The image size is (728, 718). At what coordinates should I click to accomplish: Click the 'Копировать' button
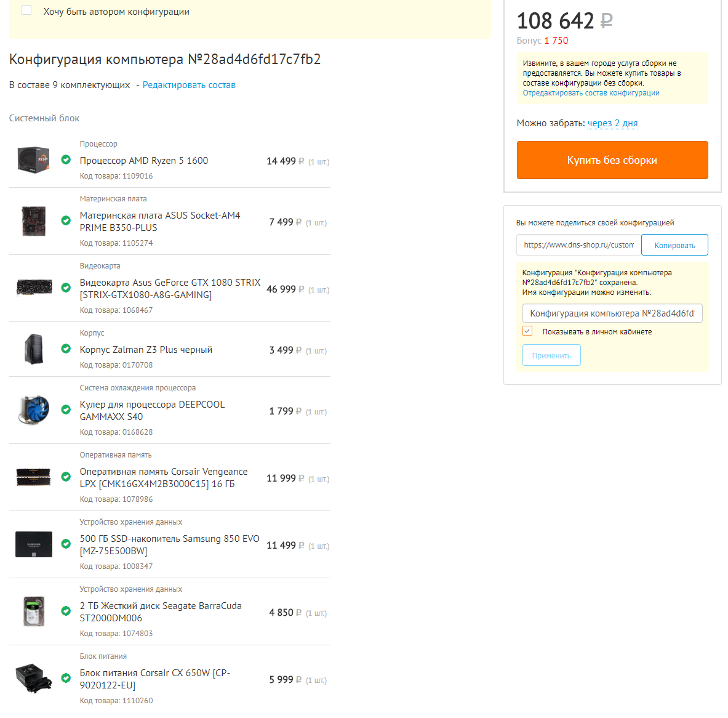tap(674, 245)
